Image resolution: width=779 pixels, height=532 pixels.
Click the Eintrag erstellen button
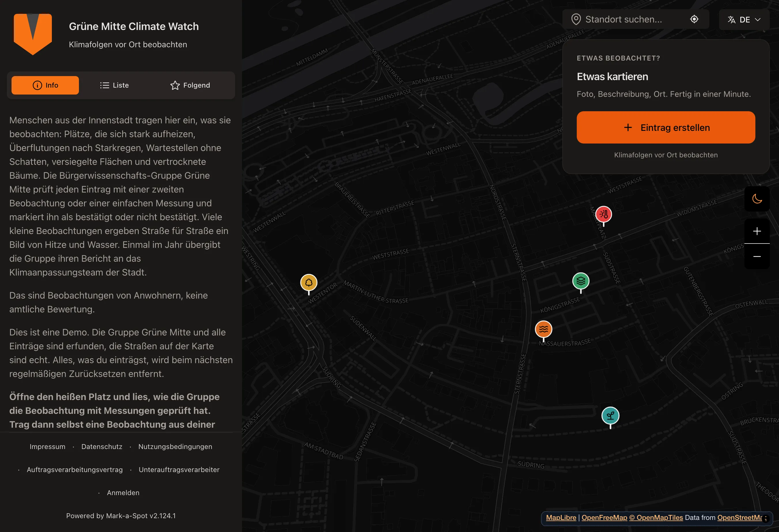pyautogui.click(x=666, y=127)
